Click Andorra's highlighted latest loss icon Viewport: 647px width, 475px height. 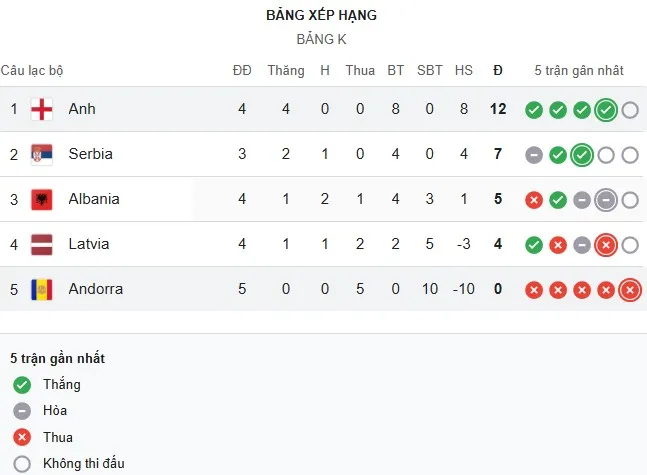[629, 290]
